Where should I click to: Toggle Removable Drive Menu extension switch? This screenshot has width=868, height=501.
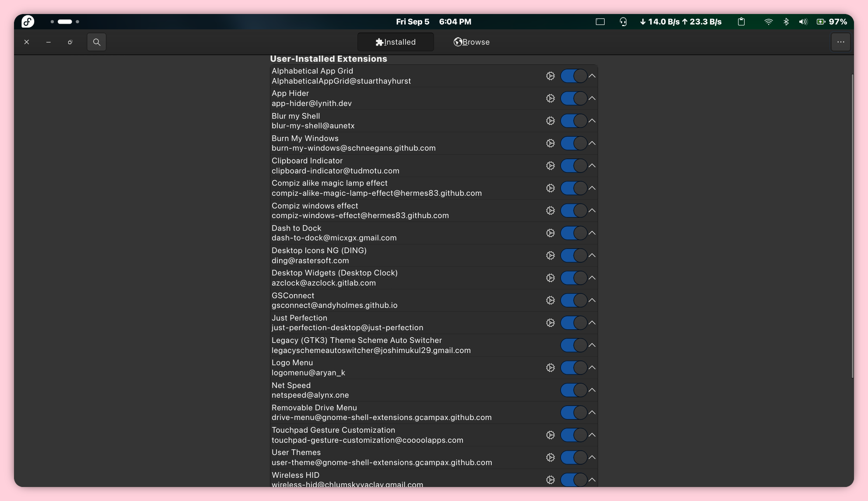point(574,413)
